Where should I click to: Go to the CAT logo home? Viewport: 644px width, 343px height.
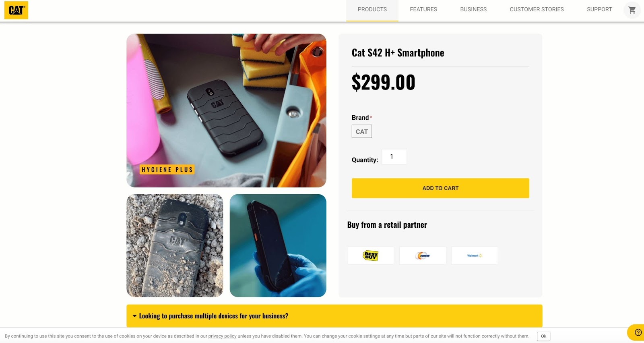(16, 10)
